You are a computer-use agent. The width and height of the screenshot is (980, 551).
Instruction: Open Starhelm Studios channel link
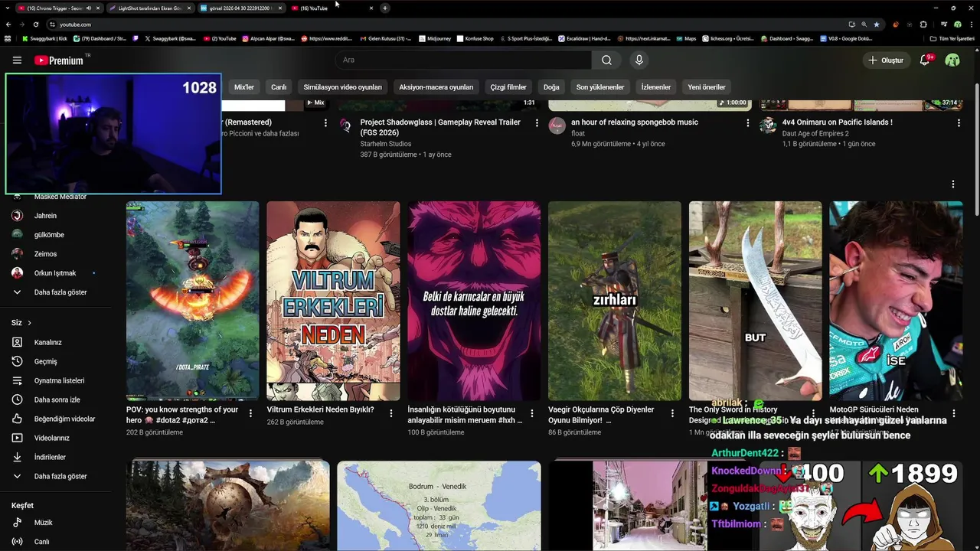386,144
